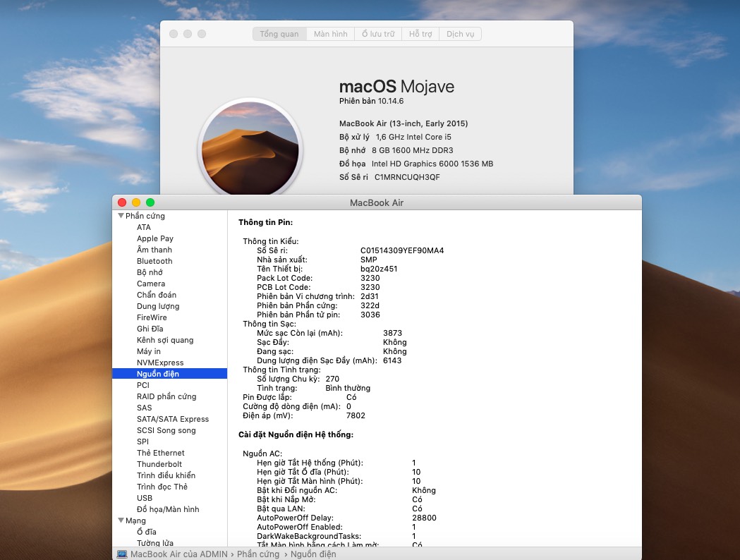This screenshot has height=560, width=740.
Task: Click the macOS Mojave desert logo image
Action: pos(250,147)
